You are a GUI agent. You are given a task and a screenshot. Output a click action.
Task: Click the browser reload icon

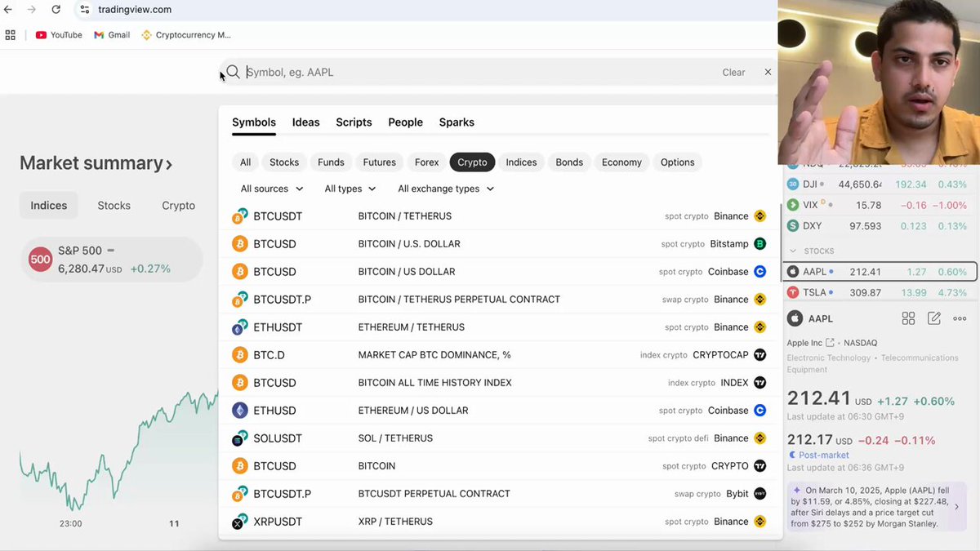(56, 10)
